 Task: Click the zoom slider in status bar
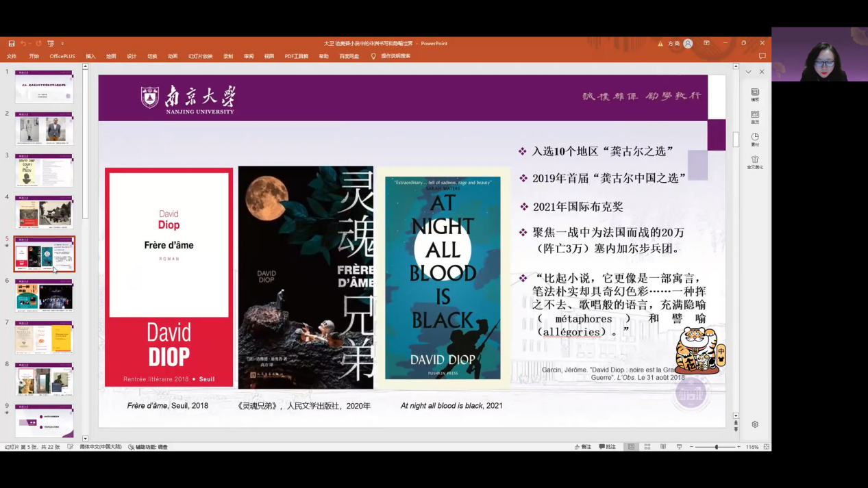coord(717,447)
